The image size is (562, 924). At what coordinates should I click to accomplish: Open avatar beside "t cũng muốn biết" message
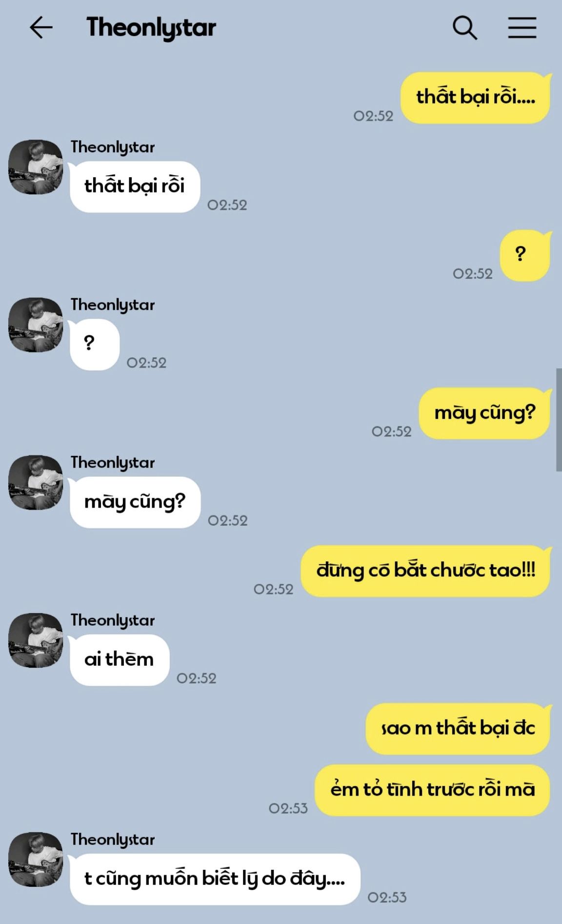pyautogui.click(x=36, y=859)
